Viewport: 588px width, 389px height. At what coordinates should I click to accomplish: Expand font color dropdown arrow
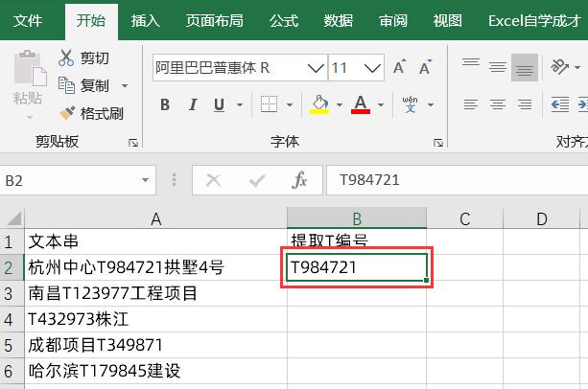tap(381, 104)
